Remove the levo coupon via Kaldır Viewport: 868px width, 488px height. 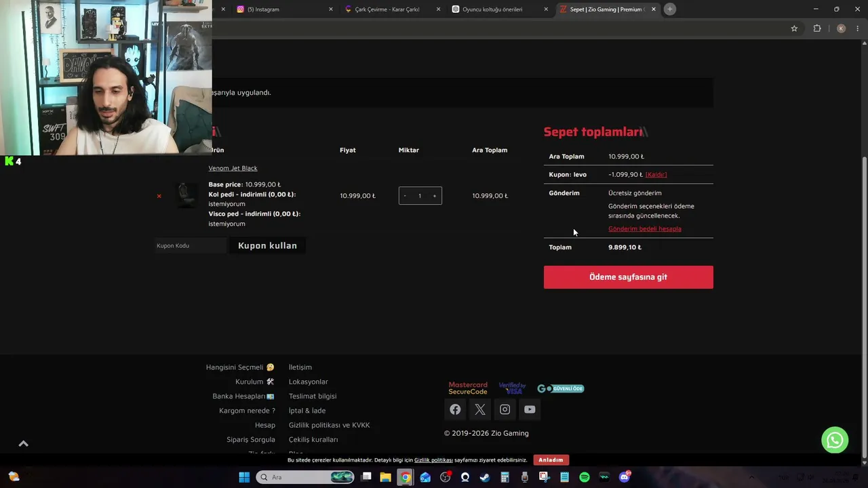(656, 175)
